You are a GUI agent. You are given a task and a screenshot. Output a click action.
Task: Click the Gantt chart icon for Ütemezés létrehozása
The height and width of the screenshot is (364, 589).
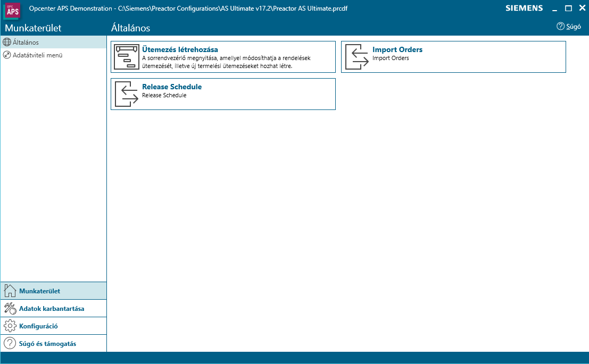tap(127, 57)
